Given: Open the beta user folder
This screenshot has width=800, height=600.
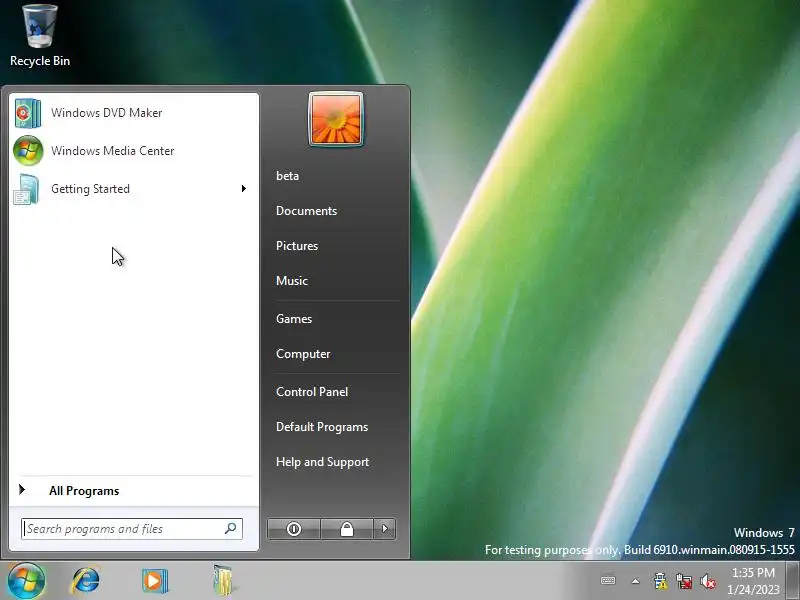Looking at the screenshot, I should pyautogui.click(x=288, y=176).
